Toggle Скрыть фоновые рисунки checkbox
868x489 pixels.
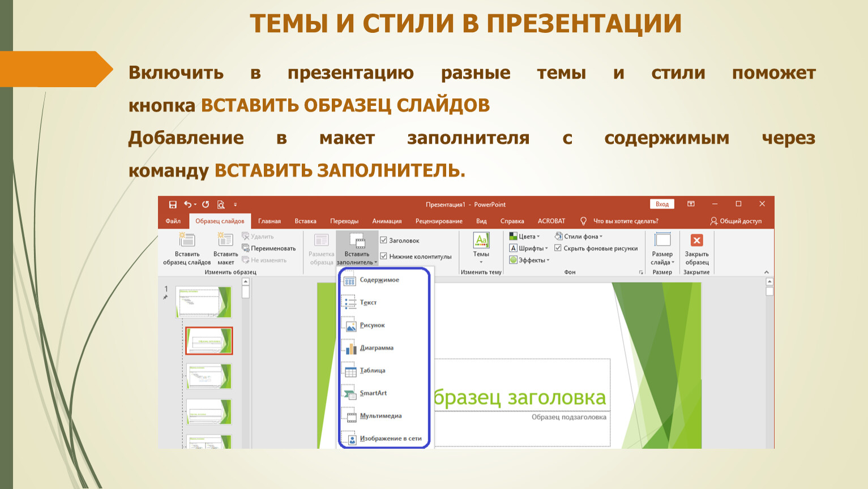click(558, 248)
